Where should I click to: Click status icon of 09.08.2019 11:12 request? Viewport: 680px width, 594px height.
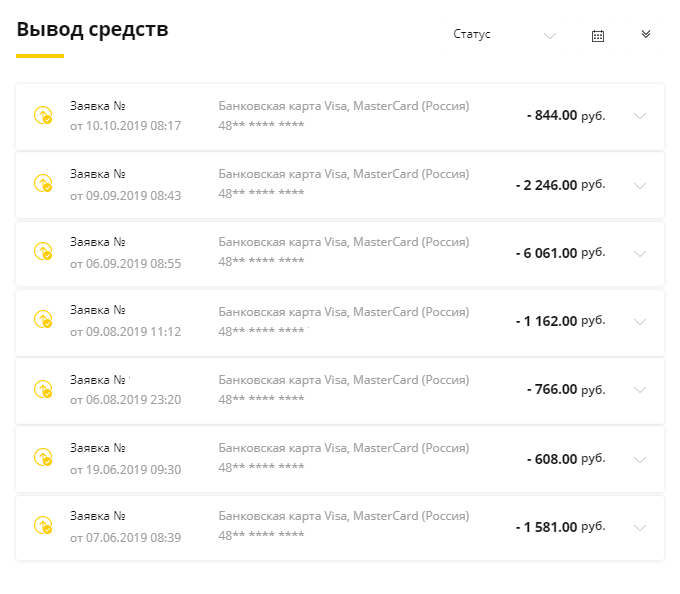tap(43, 320)
